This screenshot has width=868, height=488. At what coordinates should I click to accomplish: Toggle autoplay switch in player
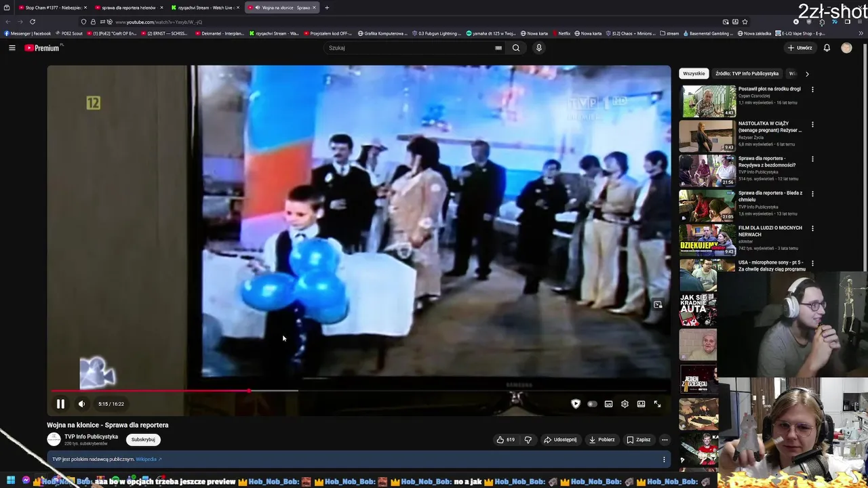592,404
